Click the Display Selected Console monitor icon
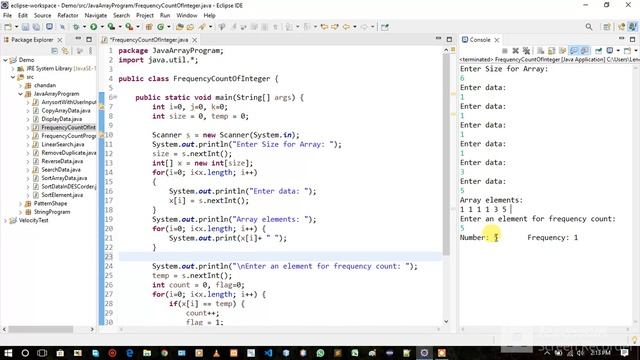The height and width of the screenshot is (360, 640). [610, 51]
